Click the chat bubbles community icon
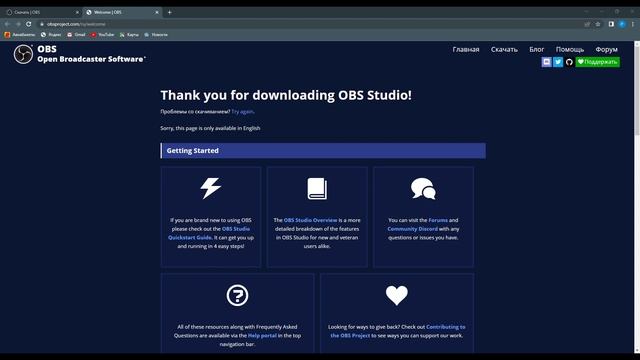Screen dimensions: 640x360 [423, 189]
